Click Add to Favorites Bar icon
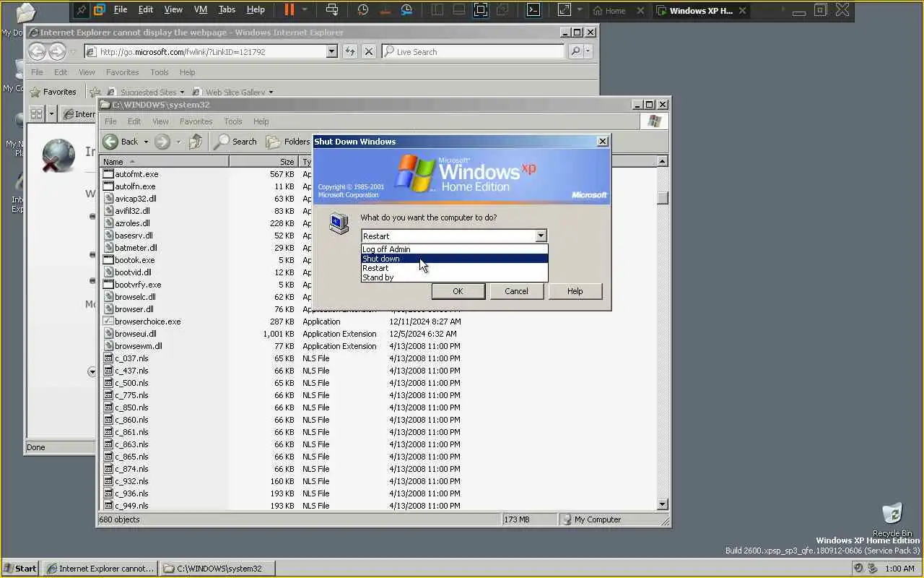Viewport: 924px width, 578px height. coord(95,92)
